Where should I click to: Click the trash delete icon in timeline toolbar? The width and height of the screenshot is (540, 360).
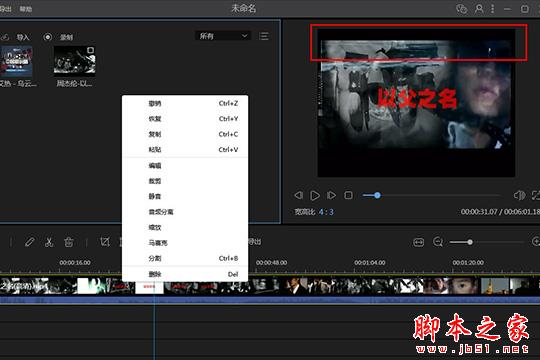coord(69,242)
